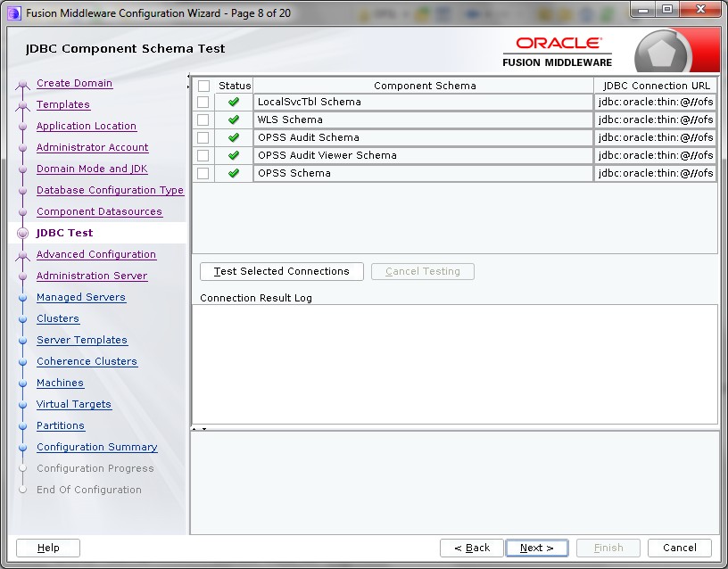Click Test Selected Connections button
728x569 pixels.
(281, 271)
